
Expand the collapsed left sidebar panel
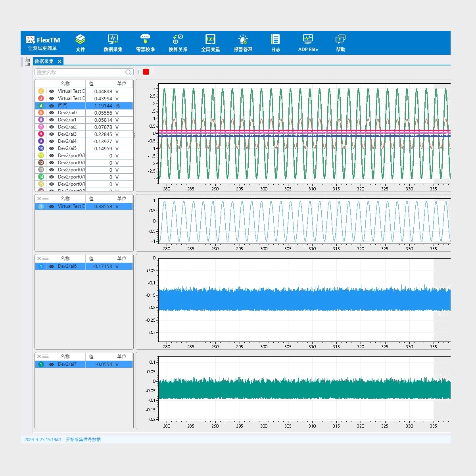tap(27, 61)
